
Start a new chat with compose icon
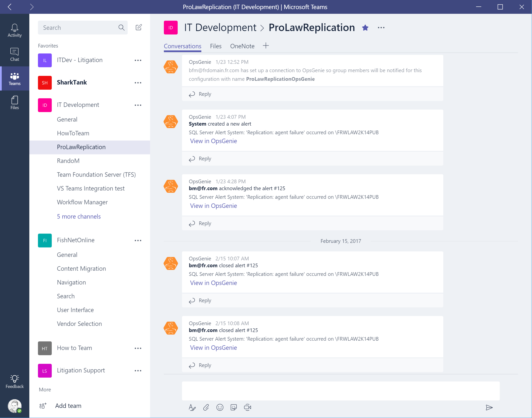(x=139, y=27)
